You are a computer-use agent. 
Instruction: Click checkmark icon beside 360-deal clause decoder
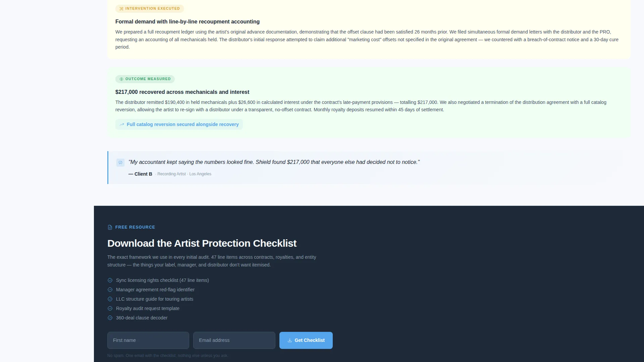(x=110, y=318)
